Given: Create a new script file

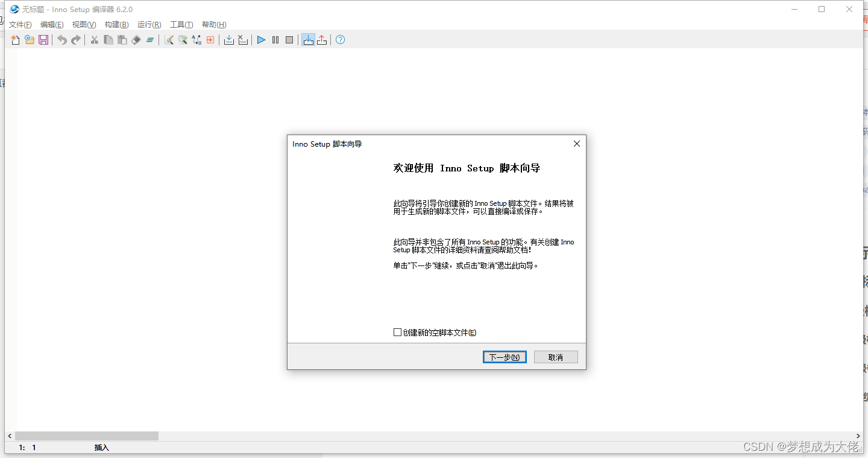Looking at the screenshot, I should click(14, 40).
